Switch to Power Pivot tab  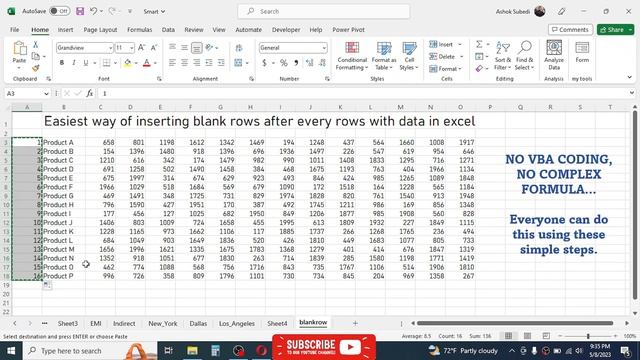(x=348, y=30)
